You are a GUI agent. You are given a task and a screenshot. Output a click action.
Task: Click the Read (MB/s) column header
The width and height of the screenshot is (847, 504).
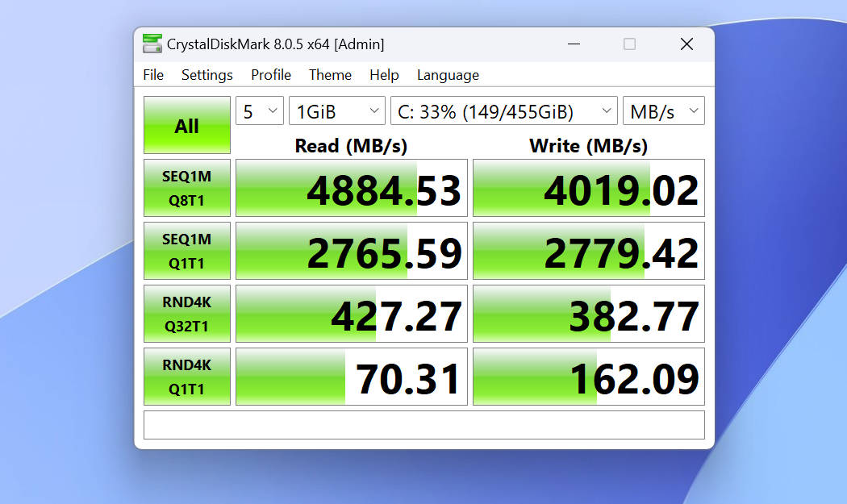(x=351, y=146)
